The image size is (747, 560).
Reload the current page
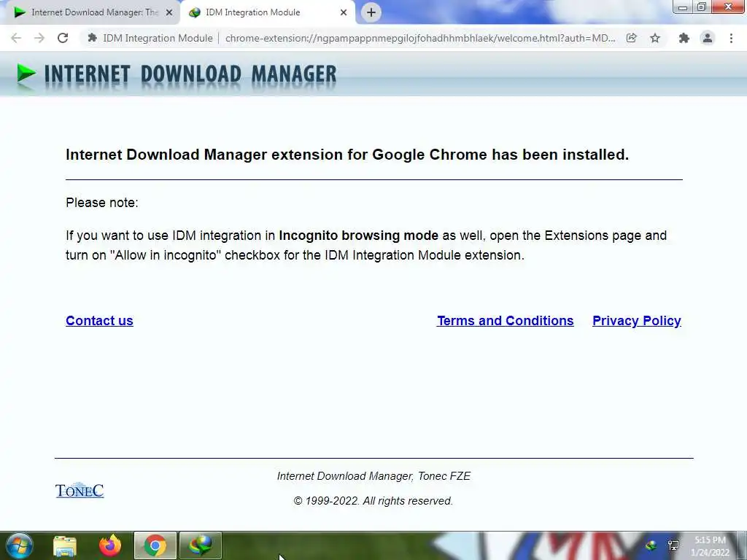click(x=63, y=38)
